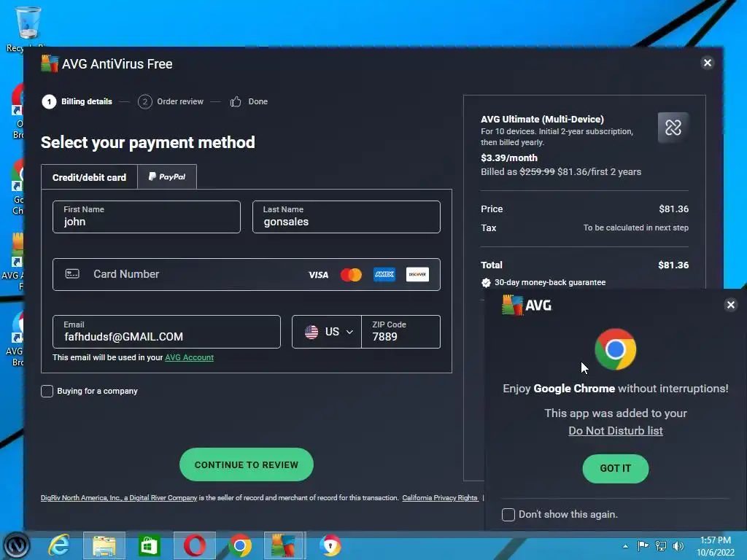
Task: Open AVG Secure Browser from the taskbar
Action: coord(330,545)
